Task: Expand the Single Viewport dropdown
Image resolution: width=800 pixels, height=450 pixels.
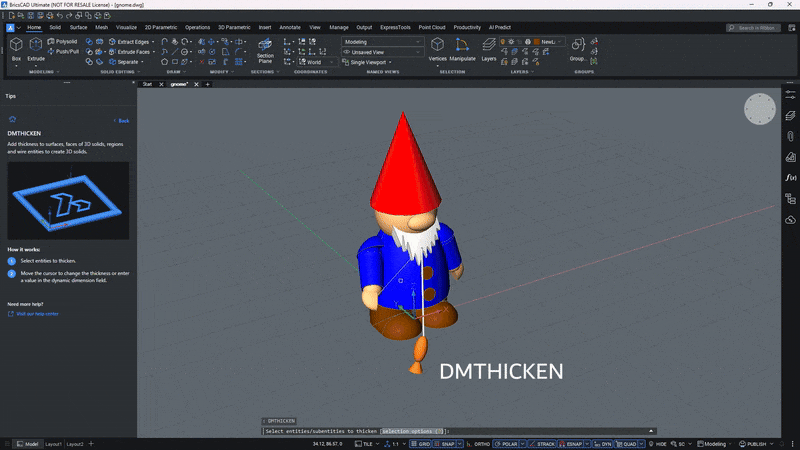Action: 372,62
